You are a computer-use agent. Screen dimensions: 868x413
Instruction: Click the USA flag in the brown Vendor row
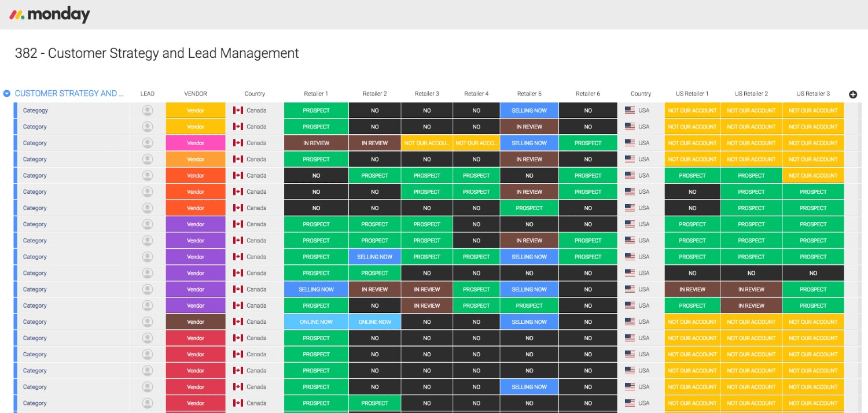tap(630, 322)
